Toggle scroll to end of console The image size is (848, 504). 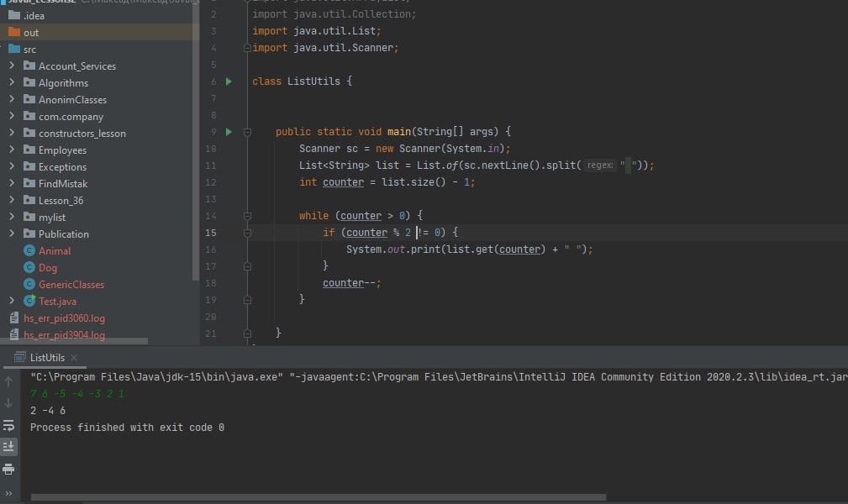tap(8, 447)
